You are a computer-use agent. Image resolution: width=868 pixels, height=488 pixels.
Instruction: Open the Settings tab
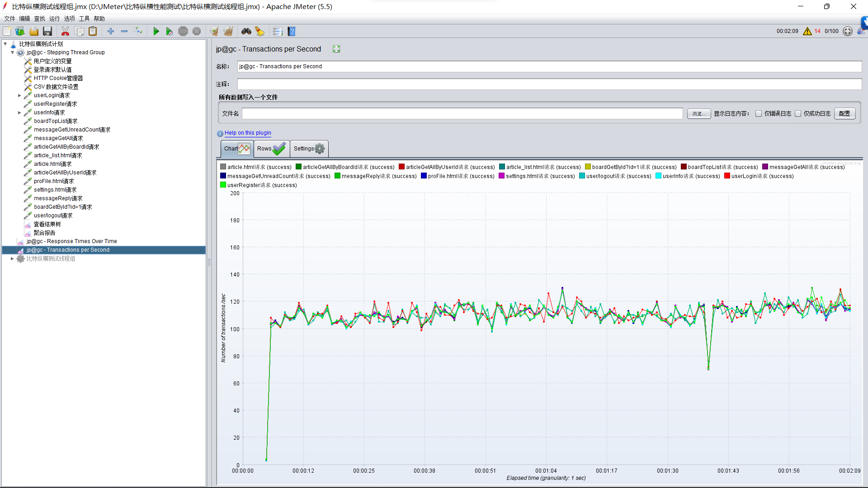point(309,149)
